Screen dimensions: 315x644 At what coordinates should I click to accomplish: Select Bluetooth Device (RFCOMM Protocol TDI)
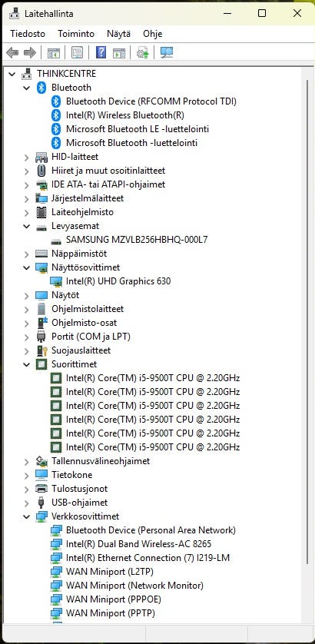click(151, 101)
